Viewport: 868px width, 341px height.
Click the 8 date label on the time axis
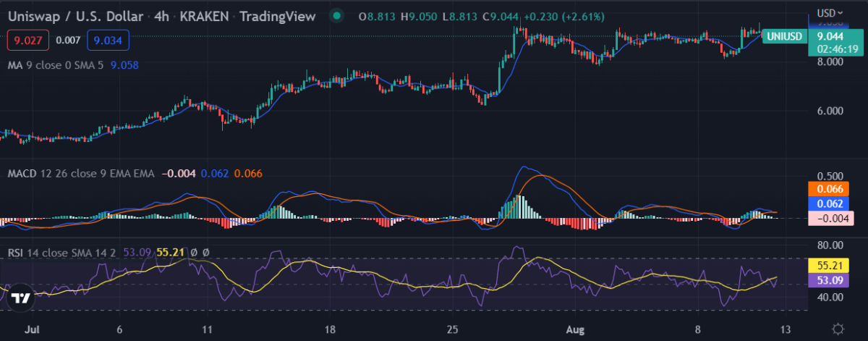tap(699, 329)
